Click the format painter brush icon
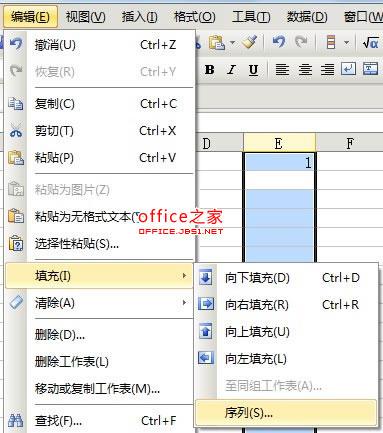The image size is (383, 433). tap(249, 42)
